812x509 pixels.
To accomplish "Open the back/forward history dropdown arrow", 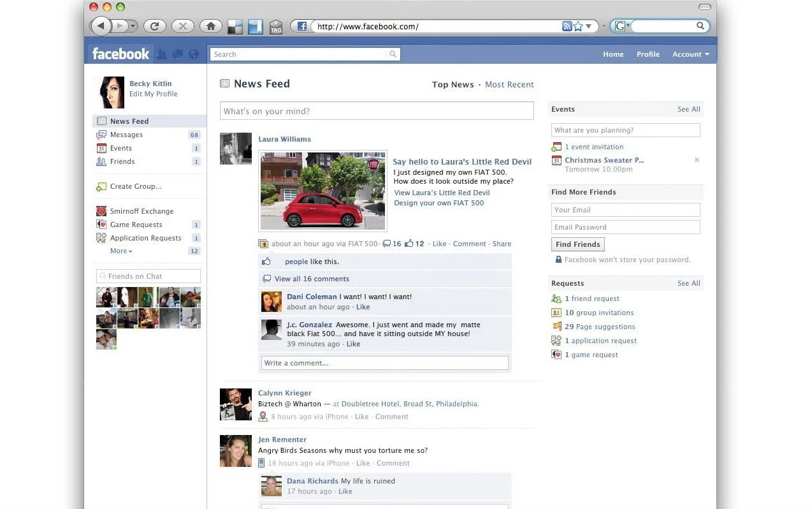I will [133, 26].
